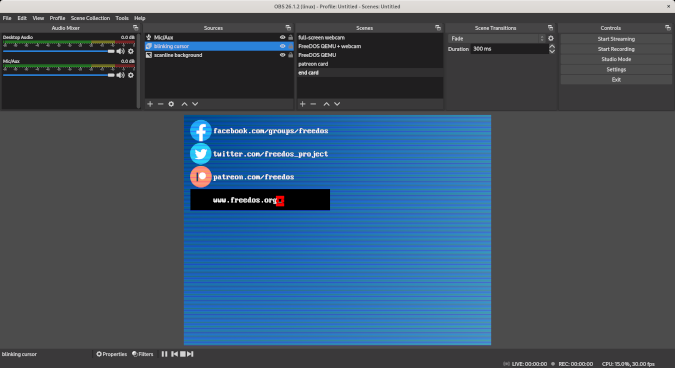This screenshot has height=368, width=675.
Task: Restart media from the beginning
Action: (x=174, y=354)
